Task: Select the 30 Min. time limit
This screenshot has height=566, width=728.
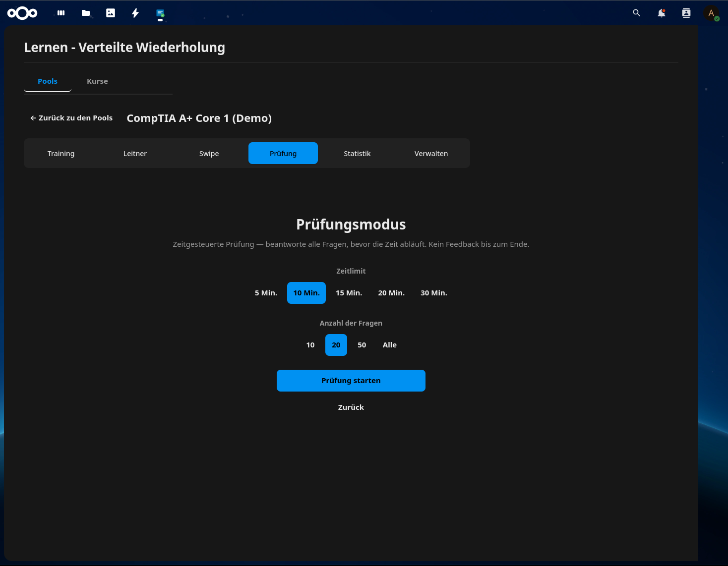Action: [x=433, y=292]
